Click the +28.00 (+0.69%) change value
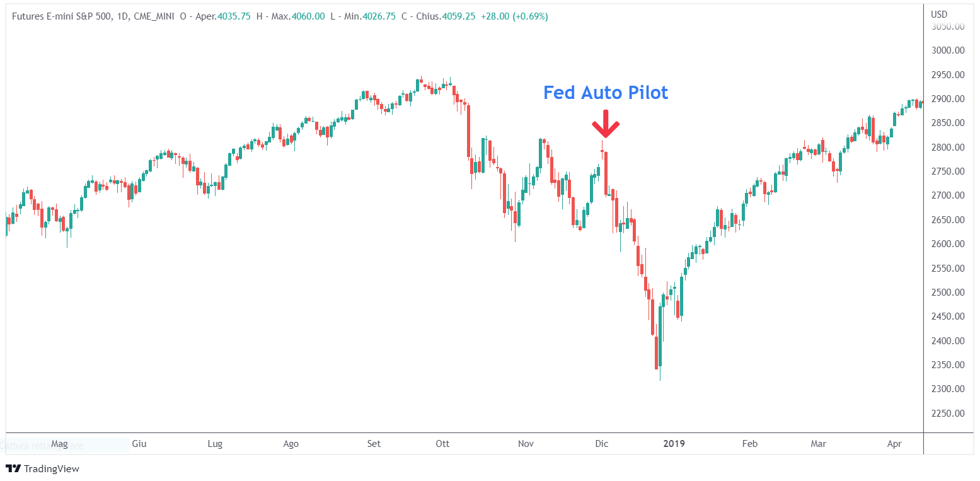980x481 pixels. pos(514,16)
